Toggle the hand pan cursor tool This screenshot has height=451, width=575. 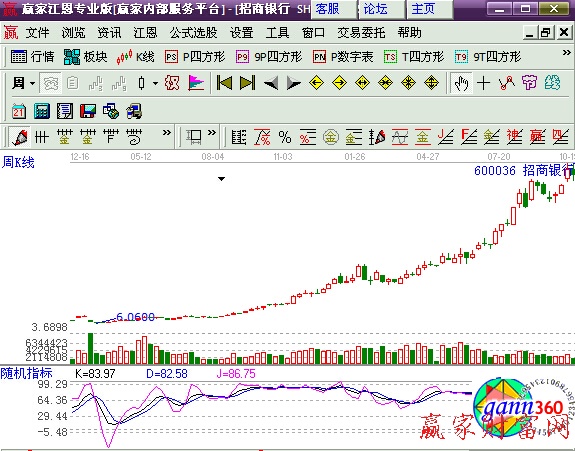(x=461, y=83)
